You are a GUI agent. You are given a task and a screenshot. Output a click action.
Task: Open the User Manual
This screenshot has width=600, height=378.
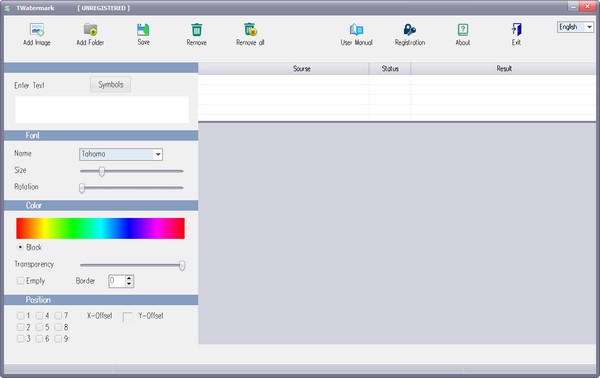[x=356, y=29]
